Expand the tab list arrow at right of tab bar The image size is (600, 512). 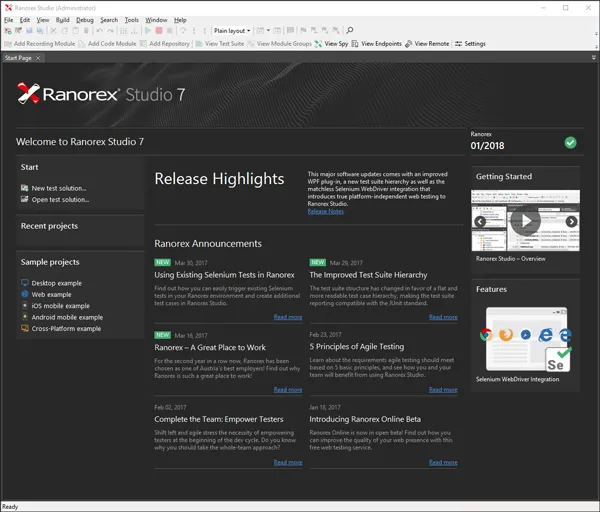pyautogui.click(x=593, y=58)
